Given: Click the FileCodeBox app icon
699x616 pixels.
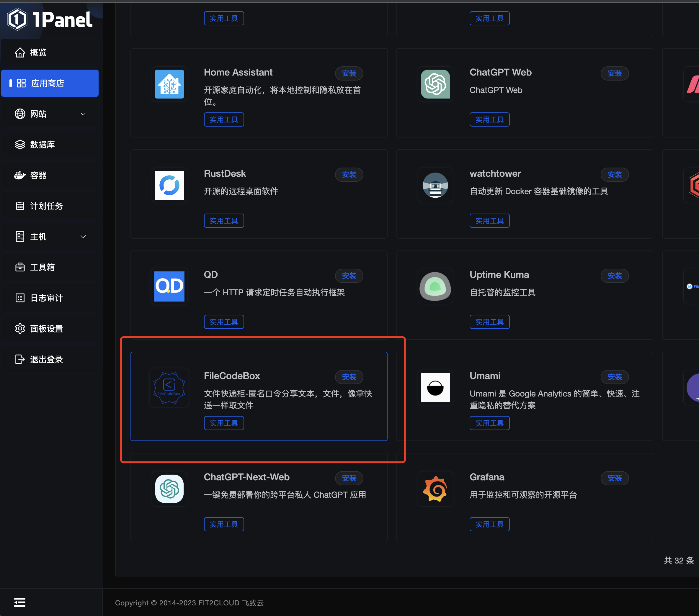Looking at the screenshot, I should [x=169, y=388].
